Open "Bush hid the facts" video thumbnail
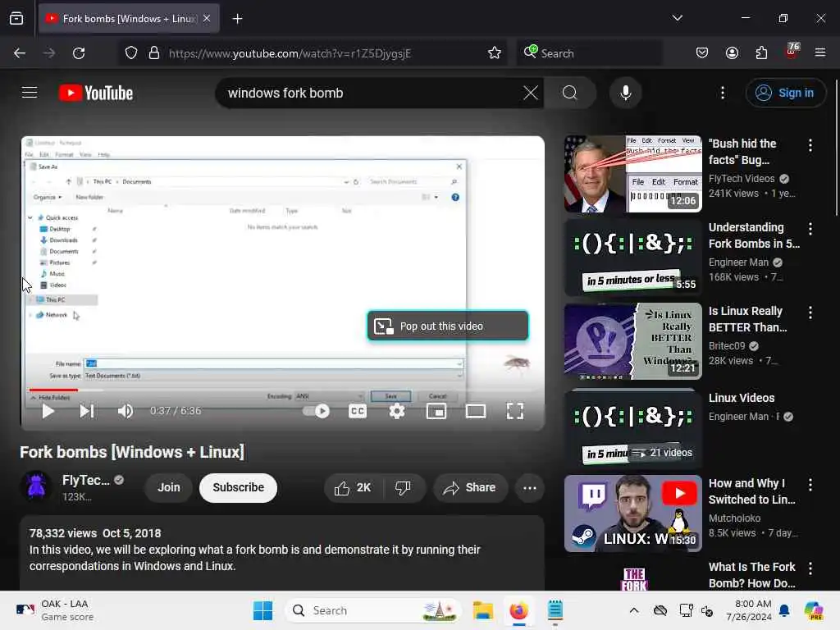This screenshot has height=630, width=840. click(632, 174)
